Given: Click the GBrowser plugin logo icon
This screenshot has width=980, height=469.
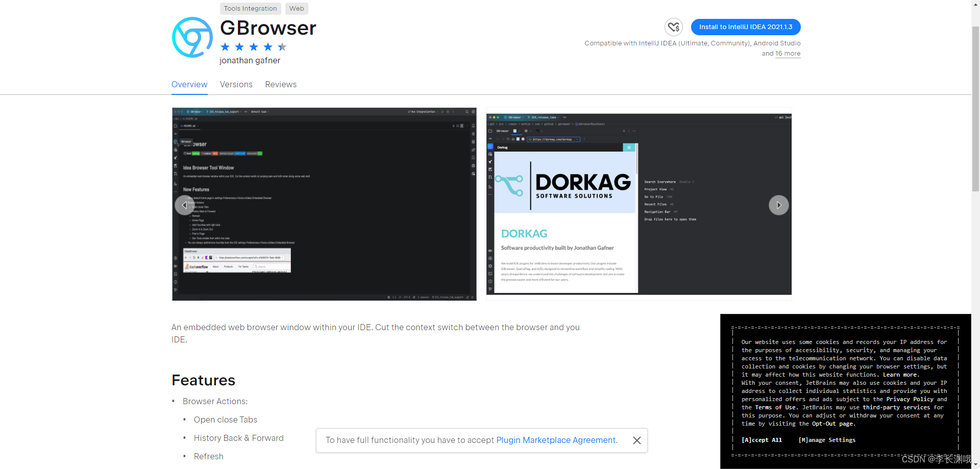Looking at the screenshot, I should click(192, 37).
